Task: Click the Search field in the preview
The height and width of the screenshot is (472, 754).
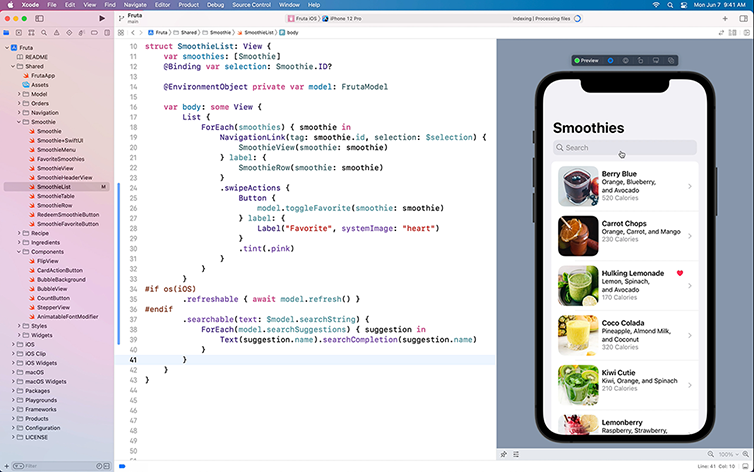Action: [625, 148]
